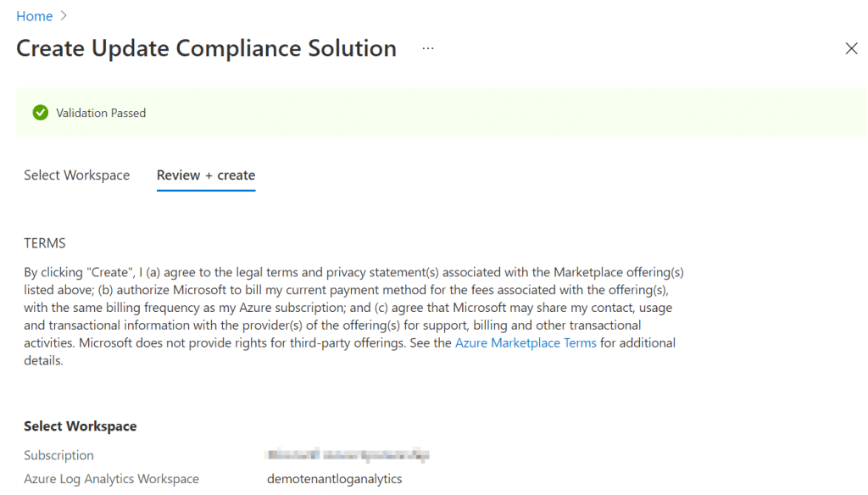Open the ellipsis more options menu

(x=428, y=48)
